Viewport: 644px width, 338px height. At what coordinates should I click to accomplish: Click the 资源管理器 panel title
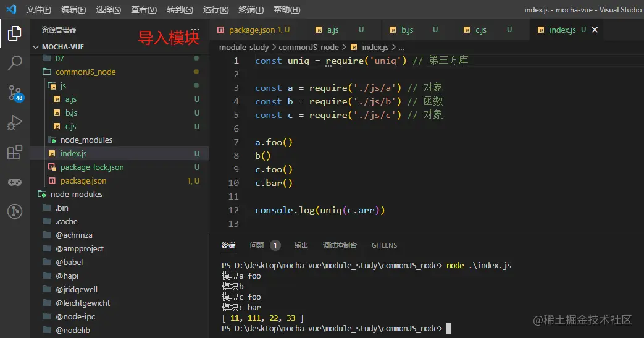(x=59, y=30)
